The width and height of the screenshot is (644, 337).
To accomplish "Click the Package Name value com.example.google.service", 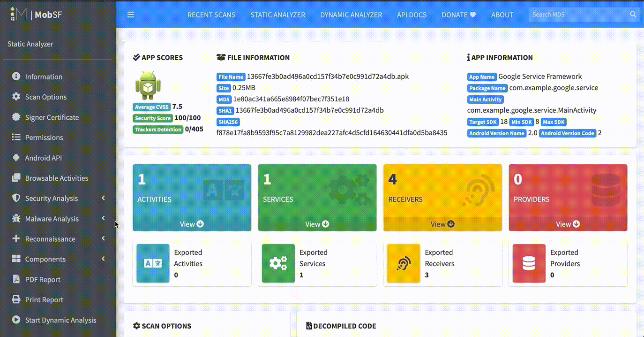I will click(x=554, y=88).
